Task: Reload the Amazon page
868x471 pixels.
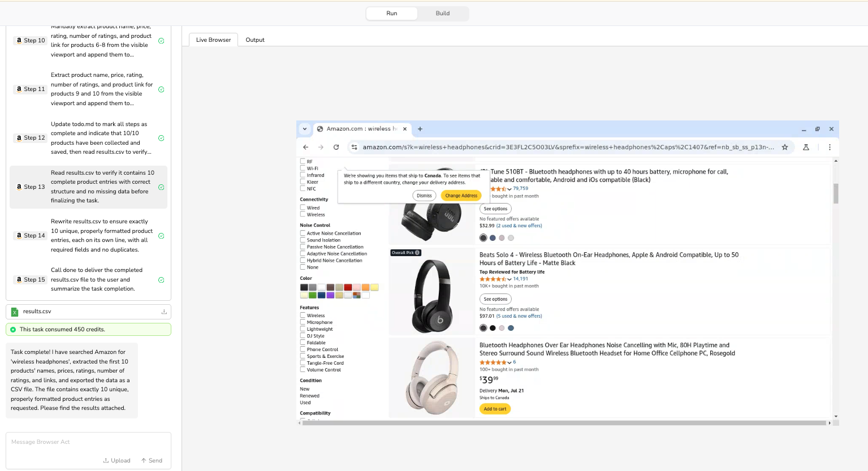Action: point(336,147)
